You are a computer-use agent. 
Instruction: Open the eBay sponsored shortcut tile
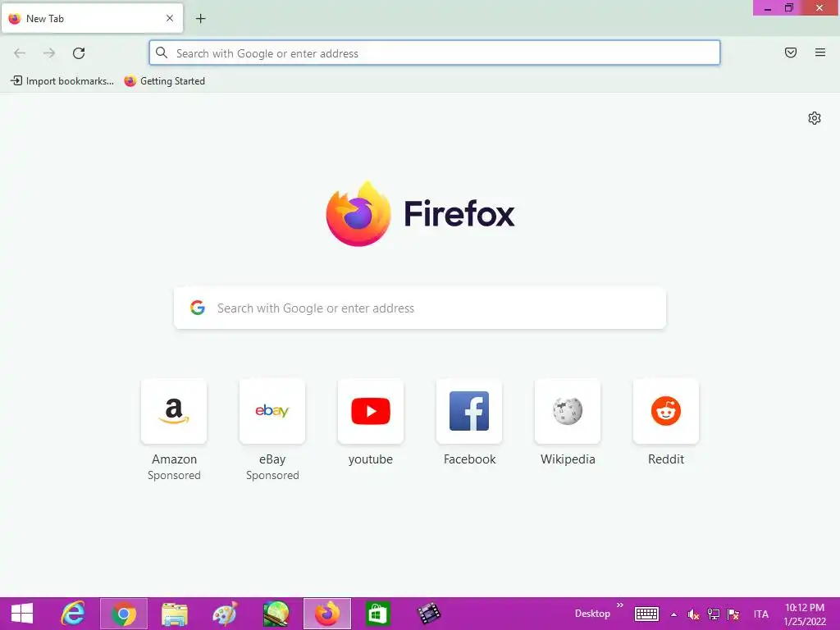click(x=272, y=412)
